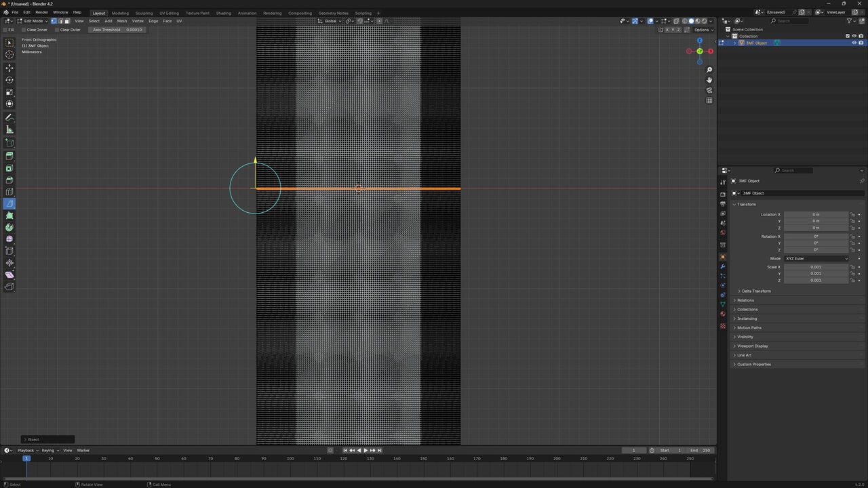This screenshot has width=868, height=488.
Task: Select the Bisect knife tool
Action: [x=9, y=203]
